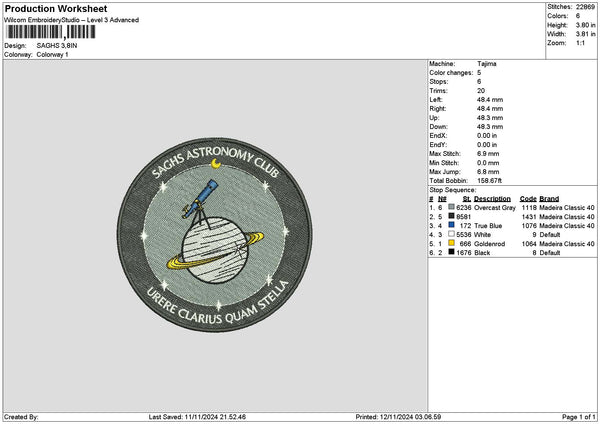
Task: Click the White thread color swatch
Action: tap(452, 234)
